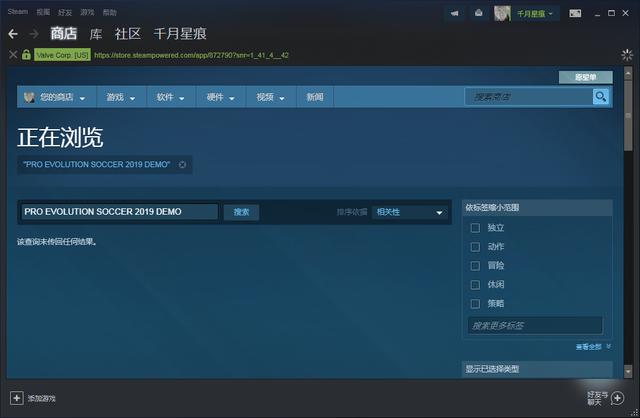Open friends and chat plus icon
The height and width of the screenshot is (418, 640).
coord(617,398)
